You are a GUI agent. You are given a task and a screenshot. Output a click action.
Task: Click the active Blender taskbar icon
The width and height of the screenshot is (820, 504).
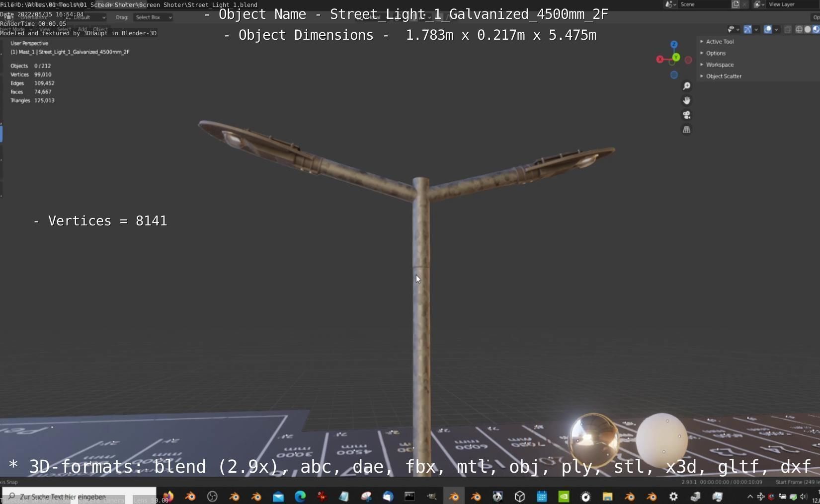454,496
